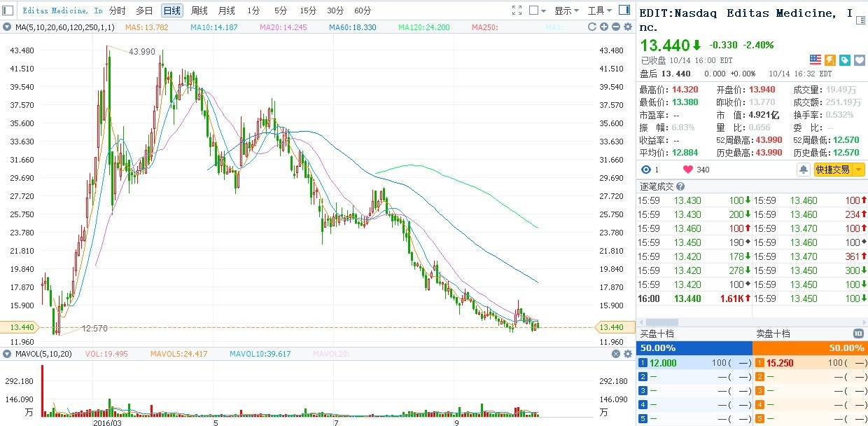This screenshot has height=426, width=868.
Task: Click the US flag market icon
Action: coord(815,60)
